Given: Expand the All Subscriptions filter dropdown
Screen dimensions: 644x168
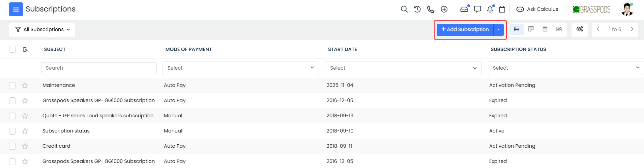Looking at the screenshot, I should tap(42, 30).
